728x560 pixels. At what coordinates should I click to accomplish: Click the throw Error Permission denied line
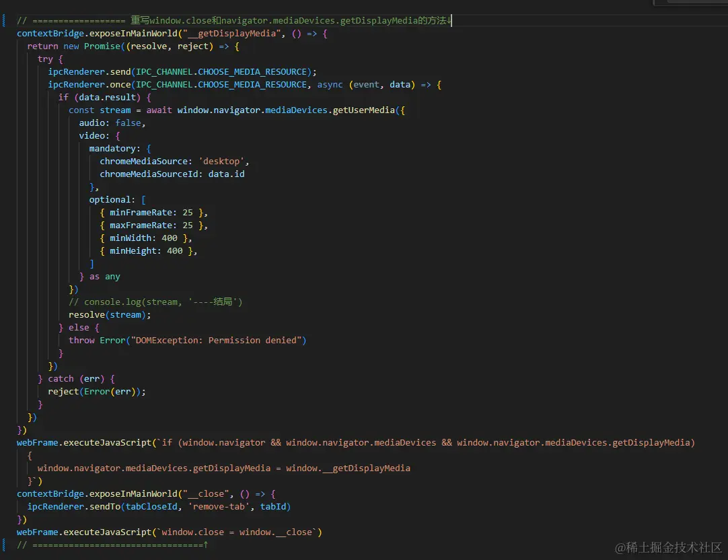187,341
